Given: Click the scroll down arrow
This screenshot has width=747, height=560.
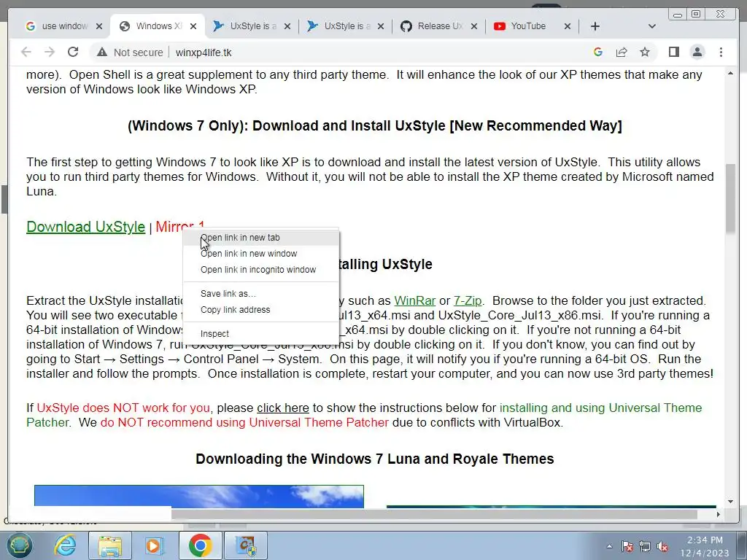Looking at the screenshot, I should [730, 502].
